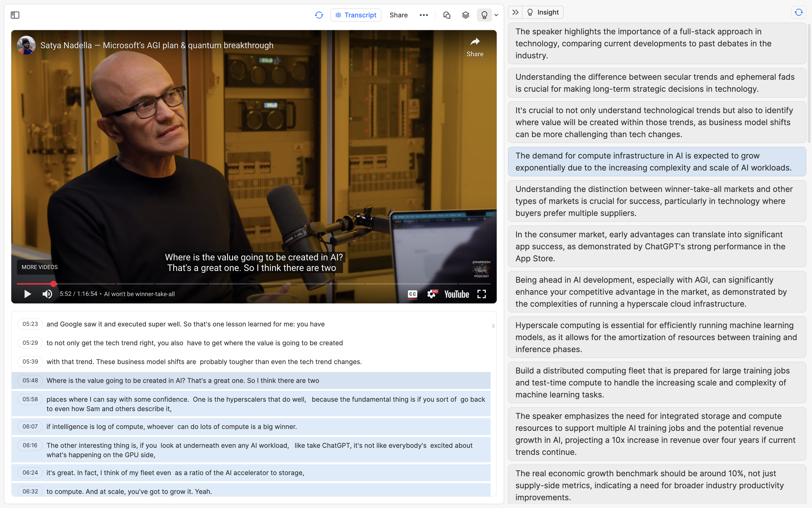Collapse the Insight panel with double chevron
812x508 pixels.
[x=515, y=12]
